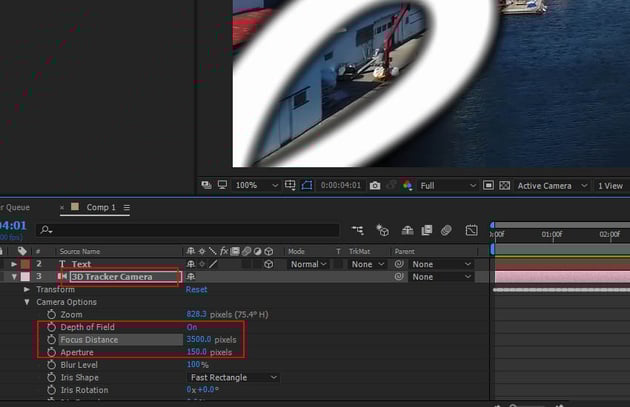Screen dimensions: 630x407
Task: Collapse the Camera Options group
Action: pos(28,302)
